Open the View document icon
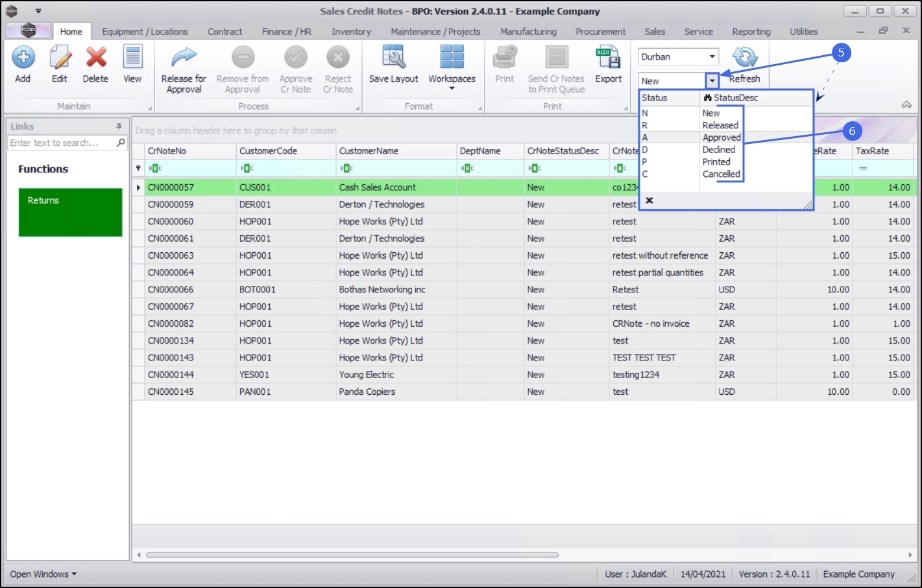Image resolution: width=922 pixels, height=588 pixels. [132, 58]
